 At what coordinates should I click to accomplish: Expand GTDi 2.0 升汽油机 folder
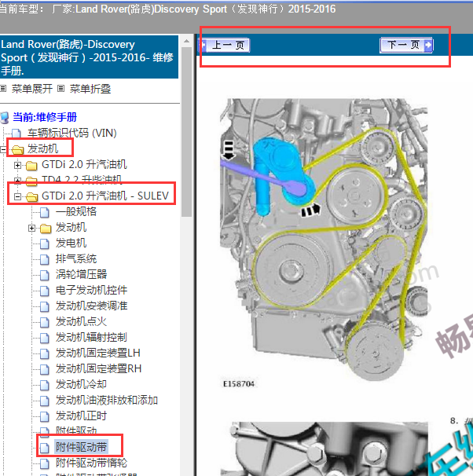[17, 165]
